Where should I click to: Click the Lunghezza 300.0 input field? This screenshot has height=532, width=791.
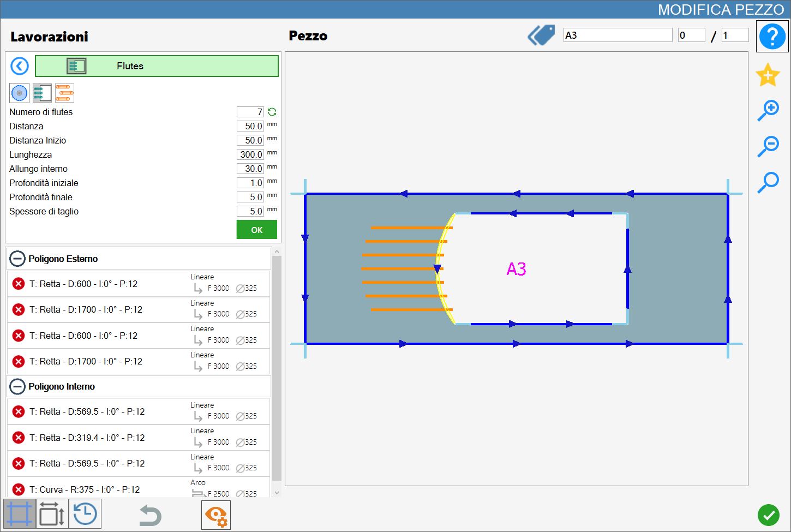250,154
